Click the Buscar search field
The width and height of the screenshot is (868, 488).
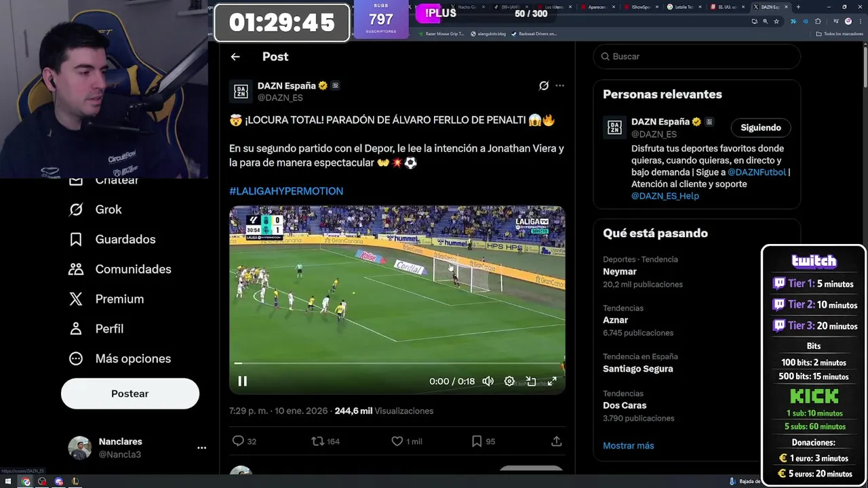tap(697, 56)
